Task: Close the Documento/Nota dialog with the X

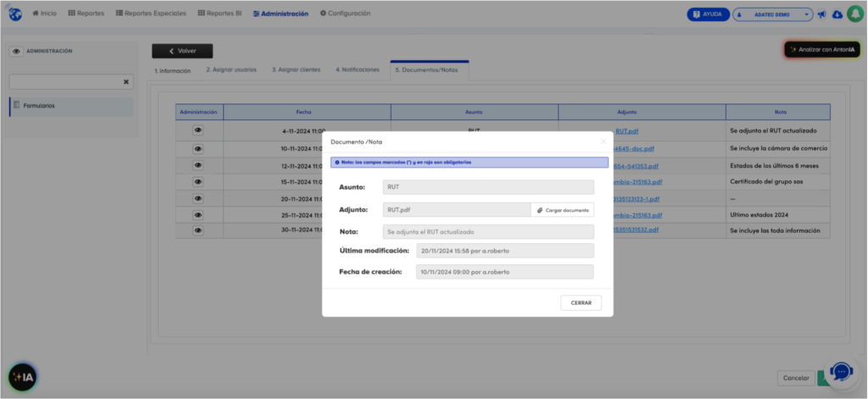Action: click(604, 141)
